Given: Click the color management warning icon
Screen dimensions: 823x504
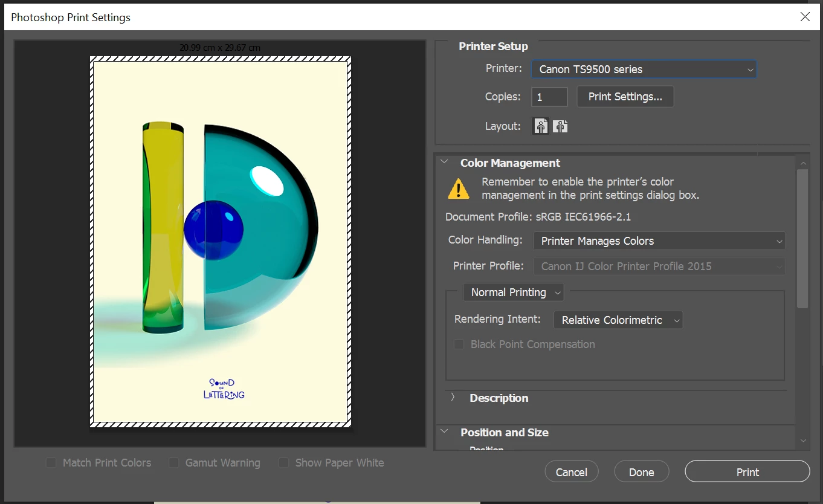Looking at the screenshot, I should point(459,189).
